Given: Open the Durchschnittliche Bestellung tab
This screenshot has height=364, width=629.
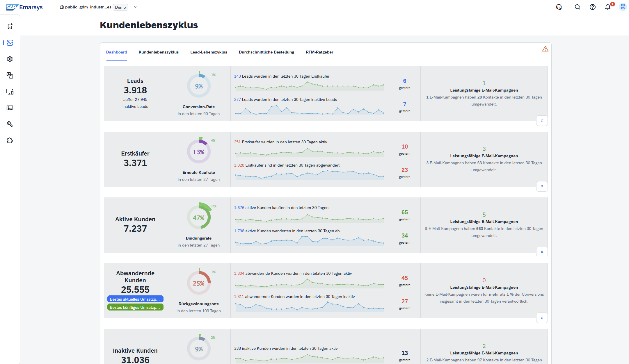Looking at the screenshot, I should (x=266, y=52).
